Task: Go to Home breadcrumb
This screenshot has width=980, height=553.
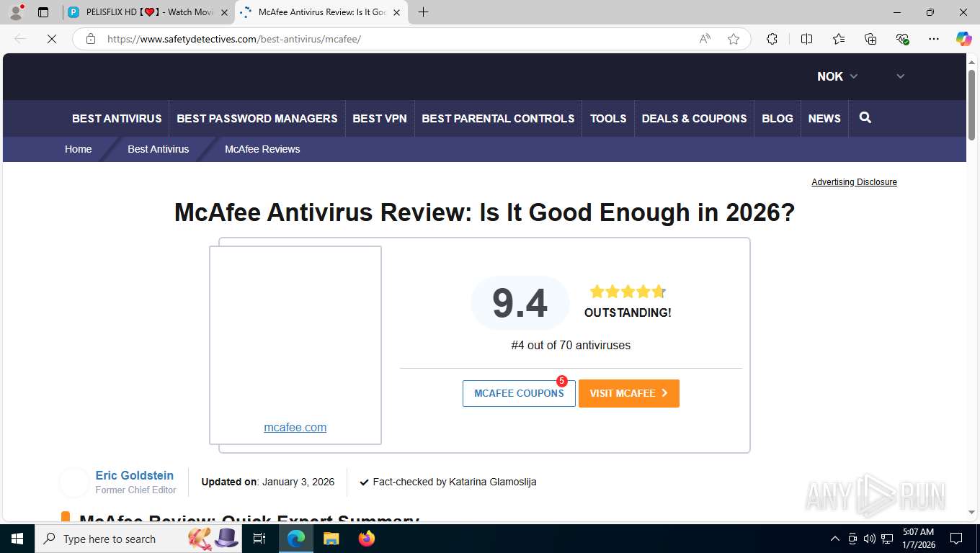Action: (79, 149)
